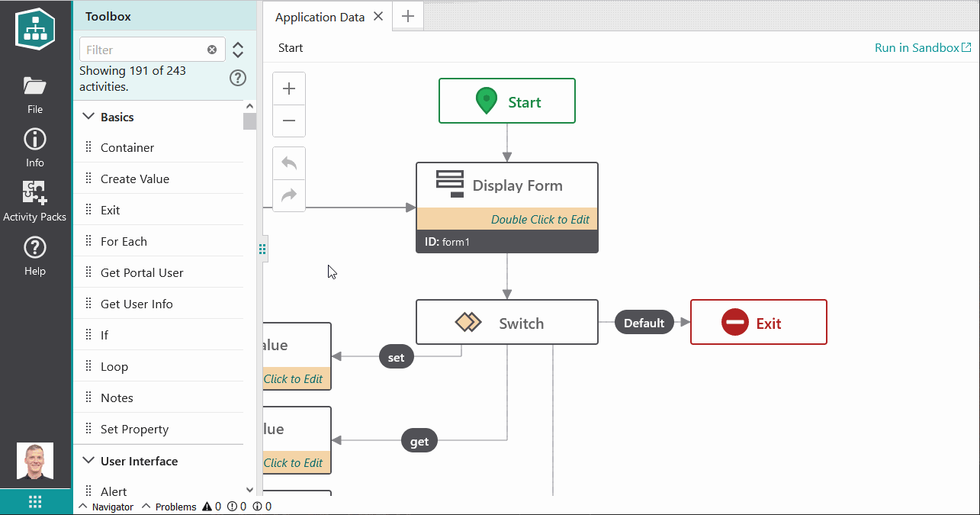The image size is (980, 515).
Task: Expand the Problems panel
Action: tap(169, 507)
